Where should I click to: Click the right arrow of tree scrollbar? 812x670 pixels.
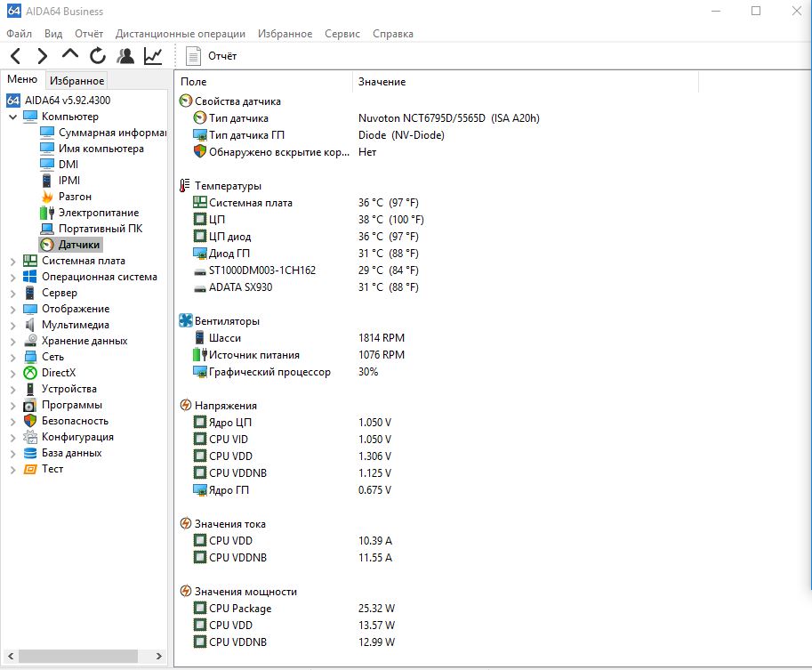coord(159,656)
